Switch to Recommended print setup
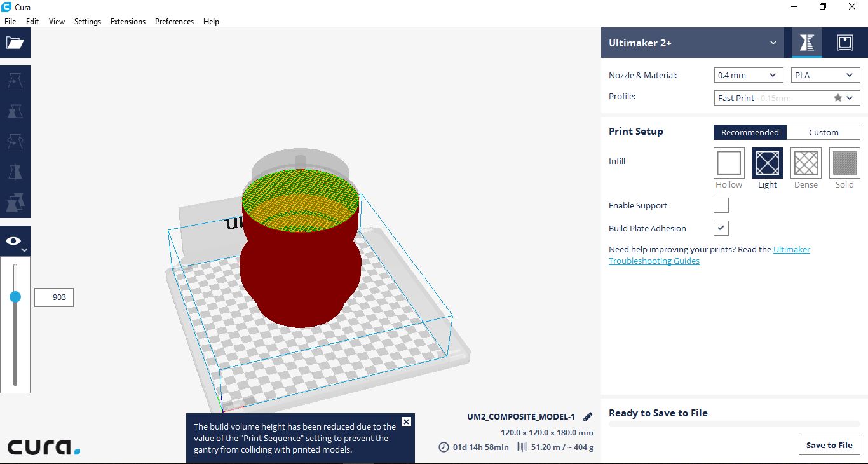This screenshot has height=464, width=868. tap(750, 132)
